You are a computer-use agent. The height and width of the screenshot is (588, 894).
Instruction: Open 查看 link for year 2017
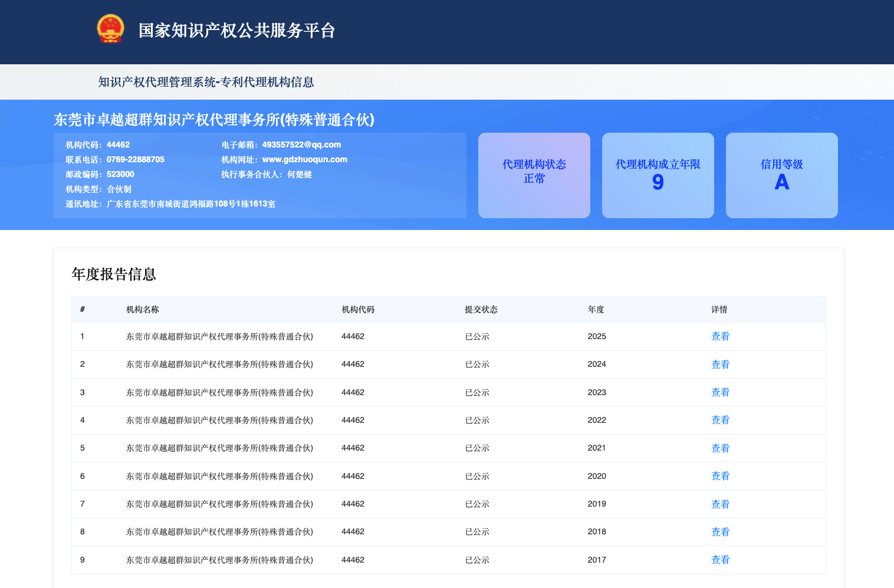720,560
